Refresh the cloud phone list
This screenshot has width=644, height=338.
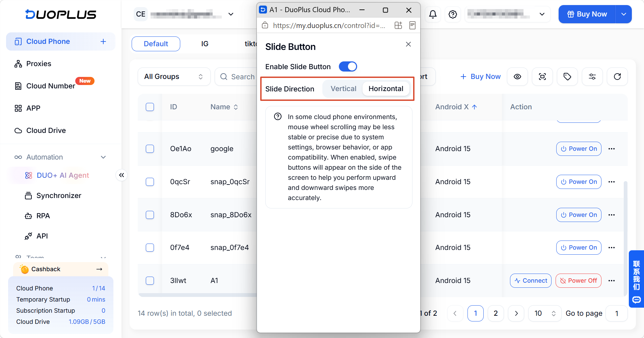617,77
